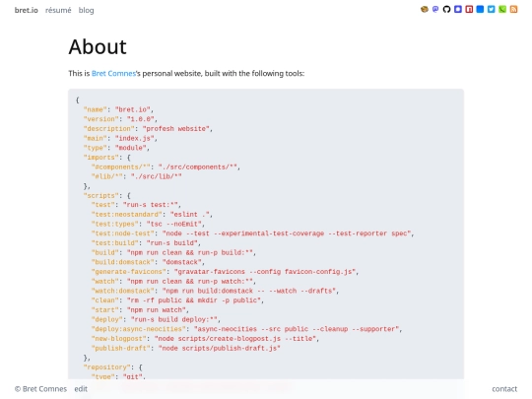Click the "watch:domstack" key
Viewport: 532px width, 399px height.
123,291
